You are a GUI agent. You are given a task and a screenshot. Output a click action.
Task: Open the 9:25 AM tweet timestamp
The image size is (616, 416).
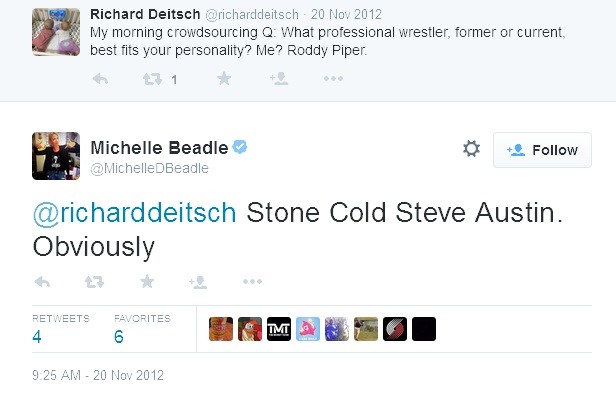(98, 375)
